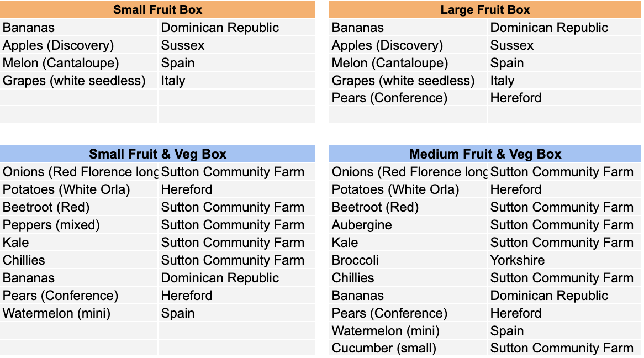
Task: Select the Apples (Discovery) cell in Small Fruit Box
Action: (x=79, y=45)
